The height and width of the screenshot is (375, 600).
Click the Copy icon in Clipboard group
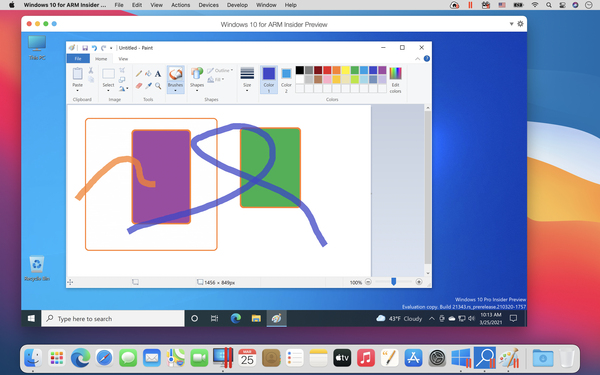91,79
